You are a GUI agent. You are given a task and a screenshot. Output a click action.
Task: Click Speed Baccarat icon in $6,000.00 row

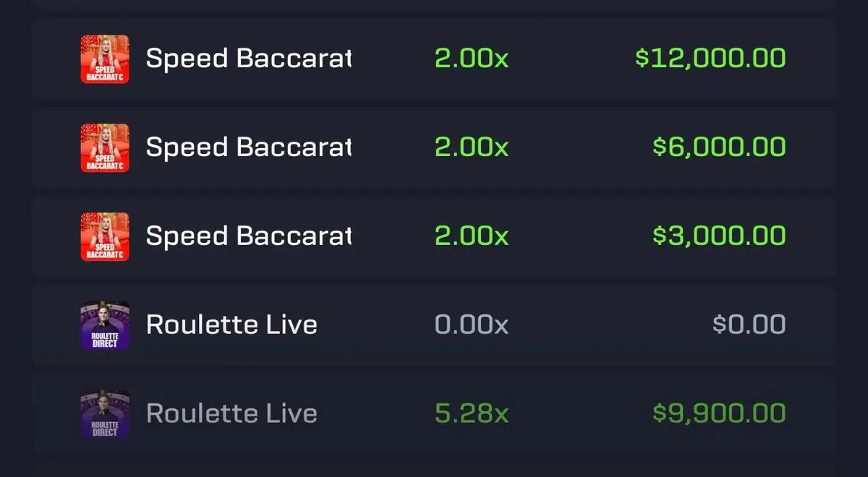105,147
